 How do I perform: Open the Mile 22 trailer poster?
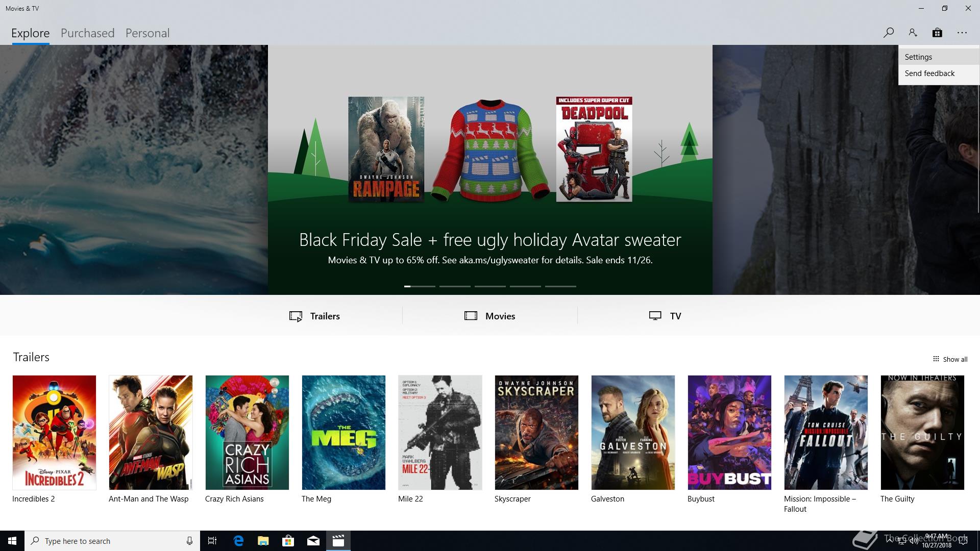440,433
